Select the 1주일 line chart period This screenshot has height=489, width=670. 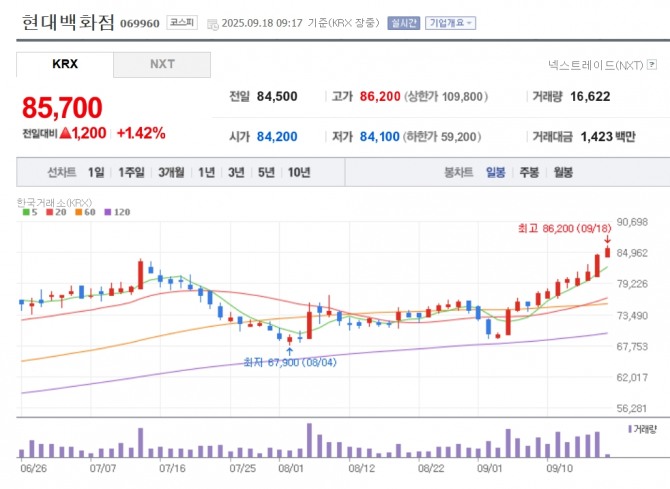click(x=132, y=172)
